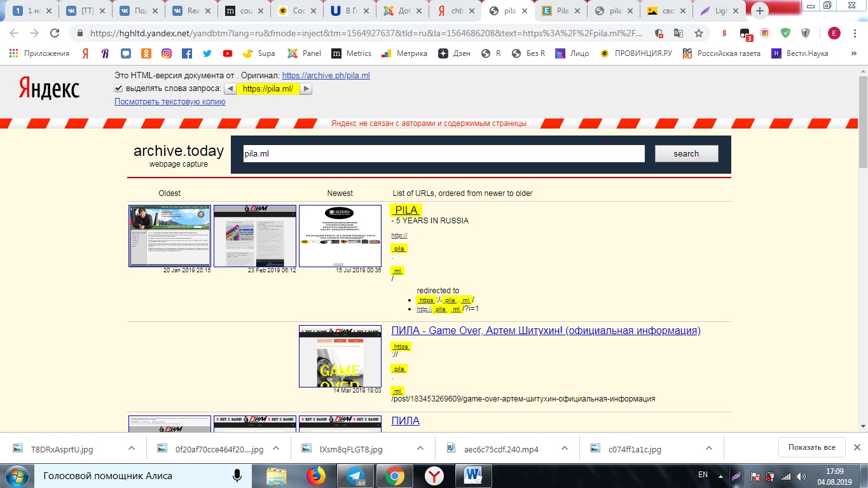868x488 pixels.
Task: Open a new browser tab
Action: (759, 10)
